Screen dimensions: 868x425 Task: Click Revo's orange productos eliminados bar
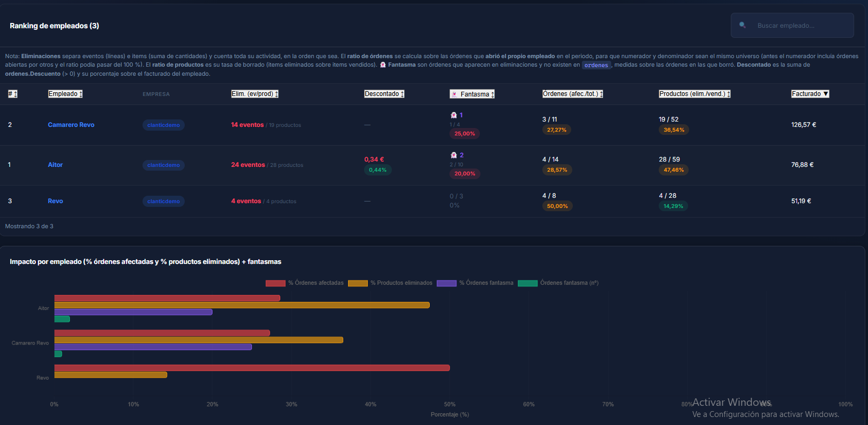[x=111, y=375]
